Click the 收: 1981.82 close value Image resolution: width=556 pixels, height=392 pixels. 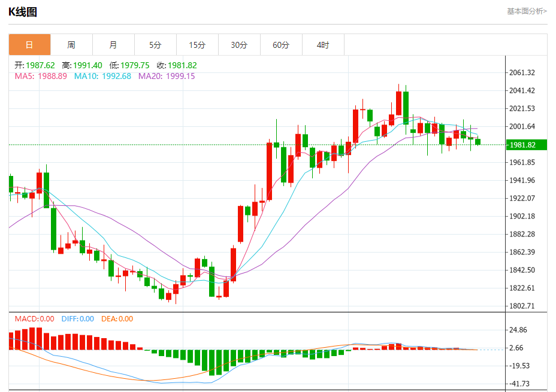click(177, 65)
